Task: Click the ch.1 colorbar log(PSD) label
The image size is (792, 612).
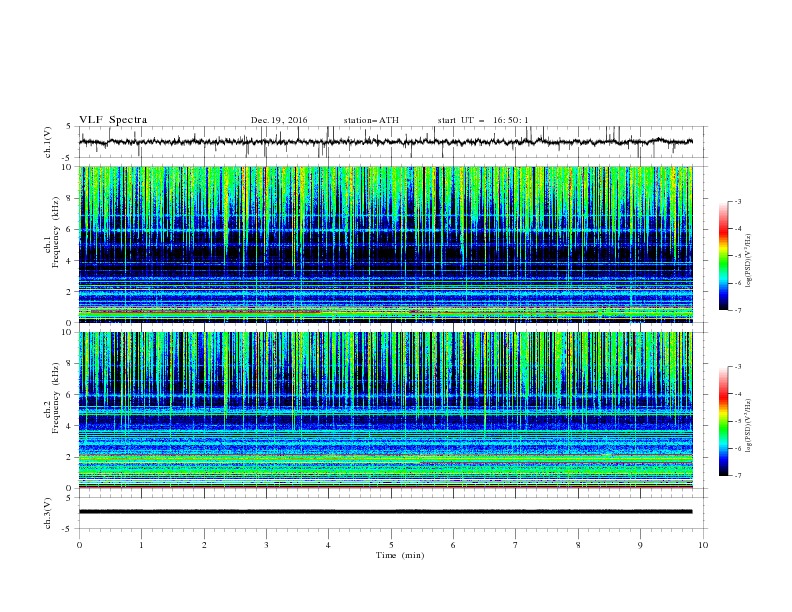Action: tap(749, 261)
